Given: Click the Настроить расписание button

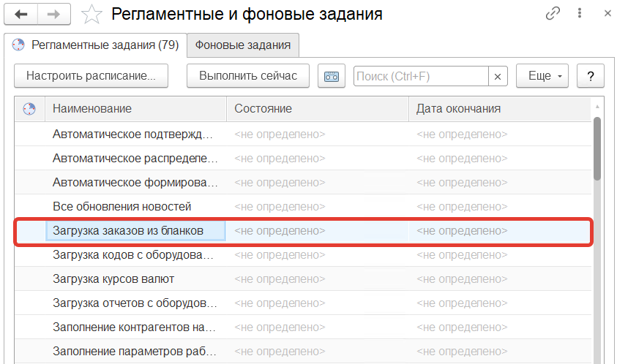Looking at the screenshot, I should (x=91, y=76).
